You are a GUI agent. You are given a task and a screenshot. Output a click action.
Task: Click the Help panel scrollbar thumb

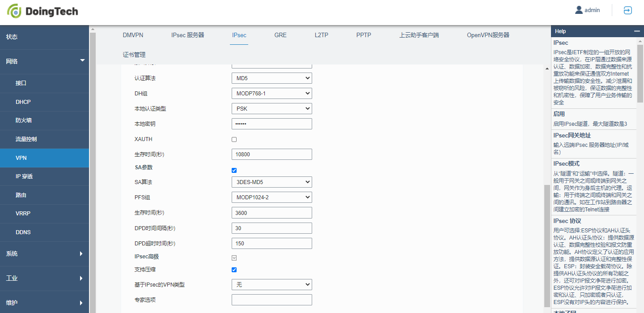640,74
